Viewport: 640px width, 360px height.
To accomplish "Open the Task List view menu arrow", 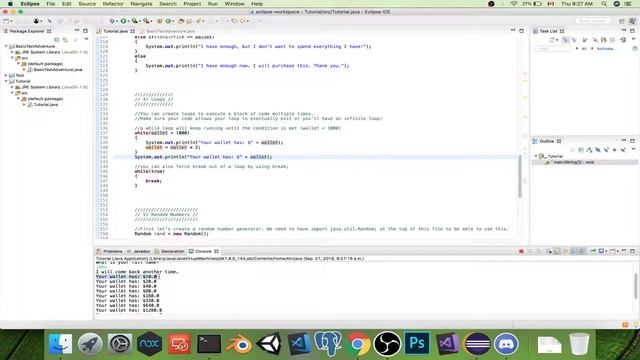I will (x=633, y=40).
